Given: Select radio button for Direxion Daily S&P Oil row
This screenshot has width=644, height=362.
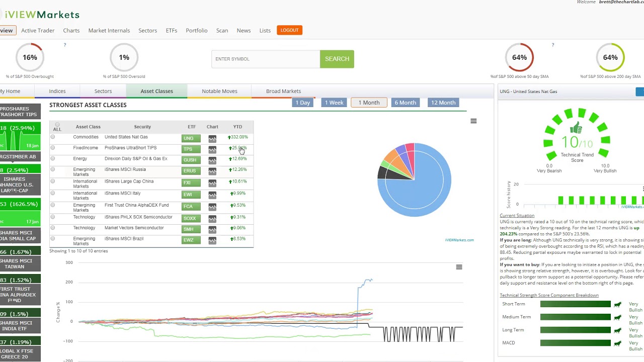Looking at the screenshot, I should tap(52, 158).
